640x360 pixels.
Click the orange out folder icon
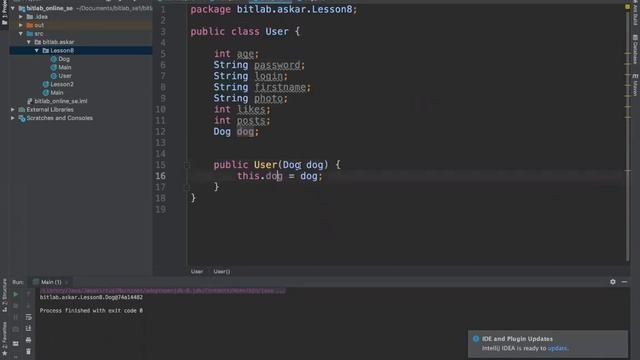tap(30, 25)
